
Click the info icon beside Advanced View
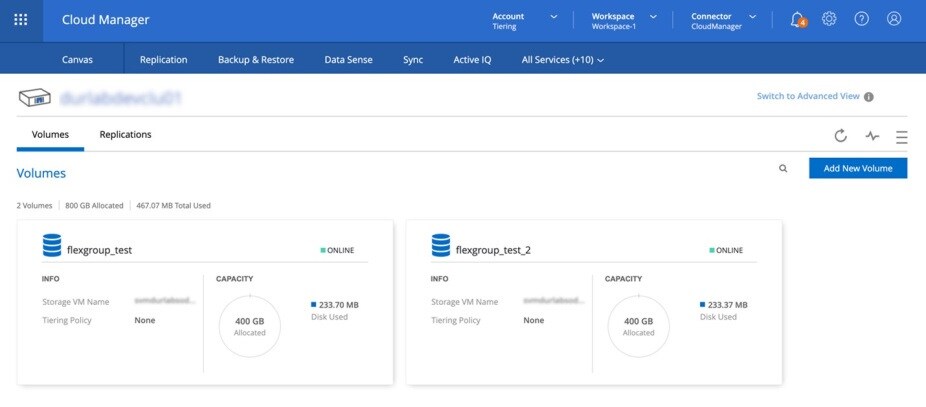click(x=869, y=97)
